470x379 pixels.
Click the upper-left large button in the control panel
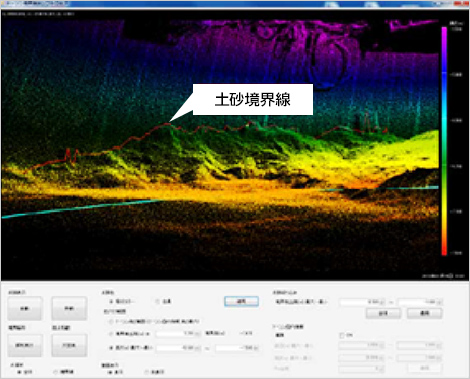(x=25, y=309)
